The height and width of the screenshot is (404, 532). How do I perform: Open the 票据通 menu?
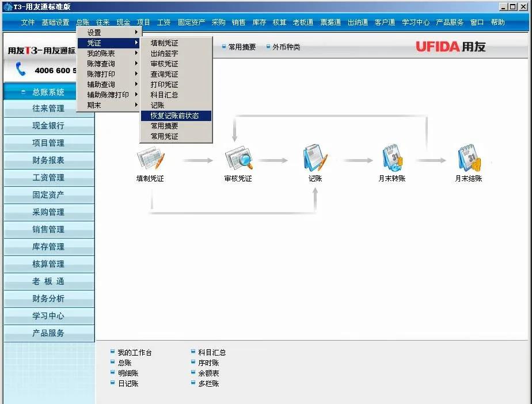[330, 22]
